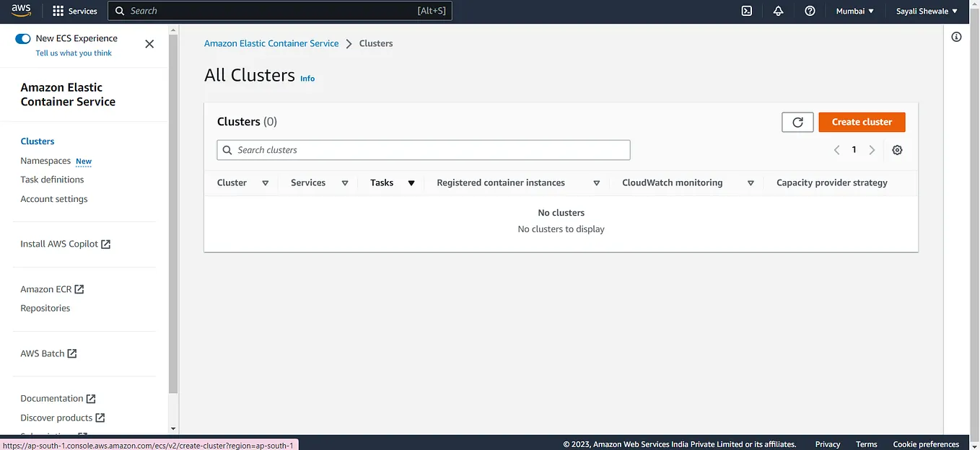
Task: Open the notifications bell
Action: tap(778, 11)
